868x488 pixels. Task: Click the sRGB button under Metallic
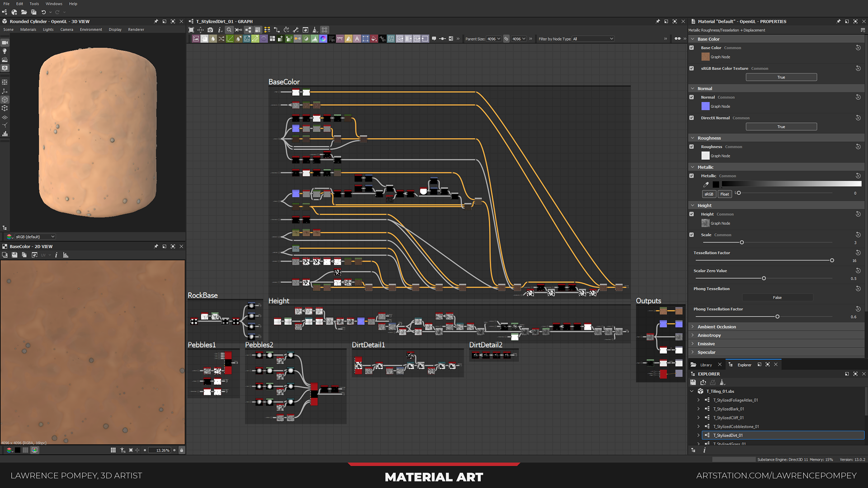coord(709,194)
